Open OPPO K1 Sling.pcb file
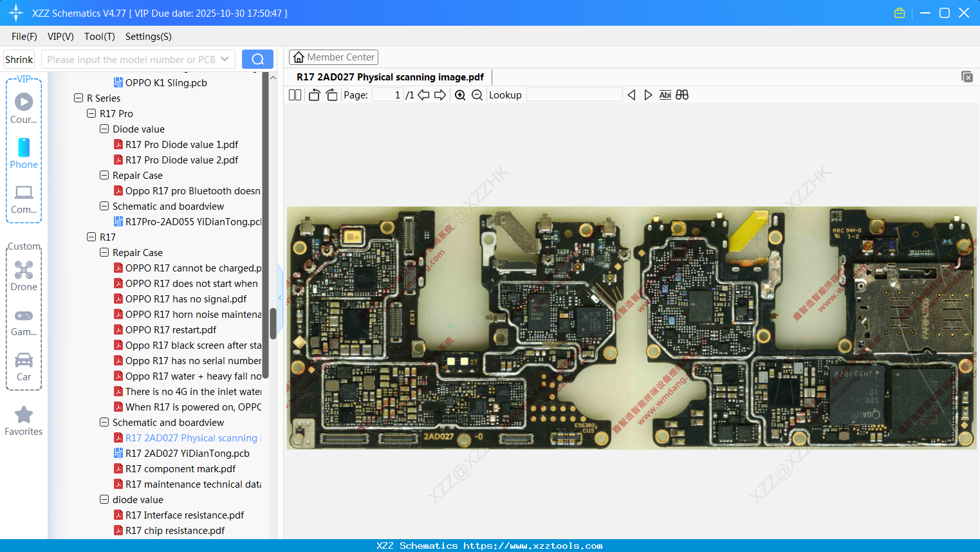This screenshot has height=552, width=980. pyautogui.click(x=166, y=82)
